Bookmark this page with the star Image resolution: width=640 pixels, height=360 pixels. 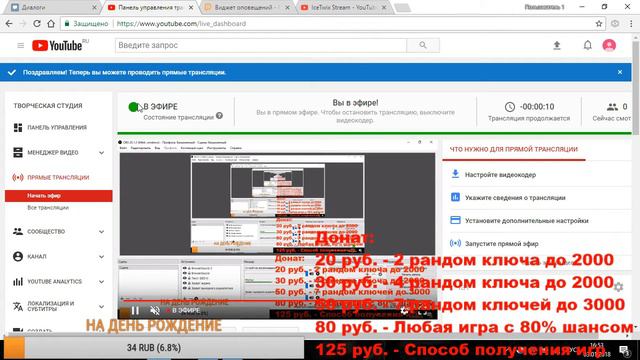tap(599, 24)
